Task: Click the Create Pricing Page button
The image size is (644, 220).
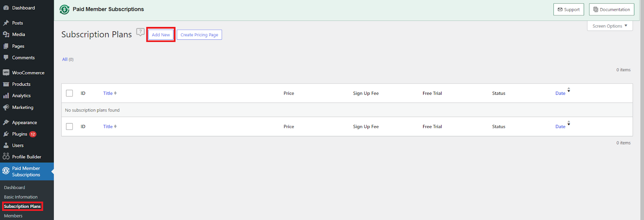Action: pyautogui.click(x=199, y=35)
